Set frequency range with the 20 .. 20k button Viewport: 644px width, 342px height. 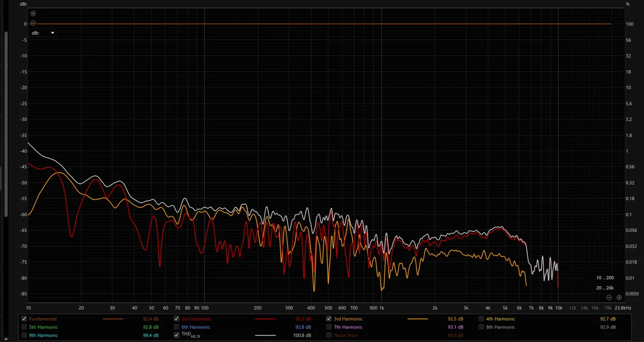(x=605, y=288)
